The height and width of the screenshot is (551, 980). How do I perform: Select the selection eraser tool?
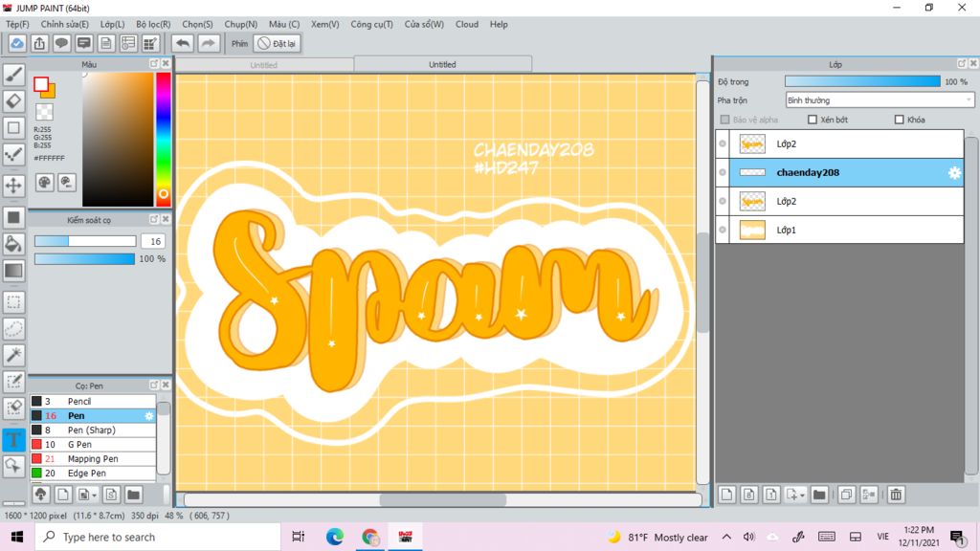pos(13,408)
